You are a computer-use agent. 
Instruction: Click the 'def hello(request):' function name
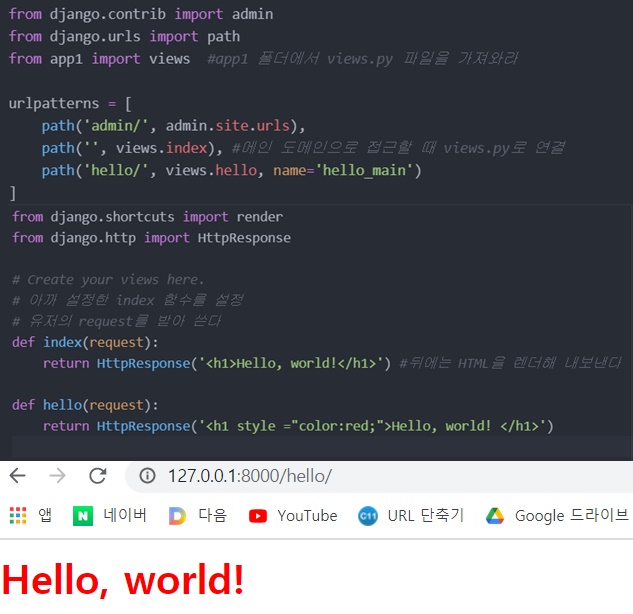(63, 405)
